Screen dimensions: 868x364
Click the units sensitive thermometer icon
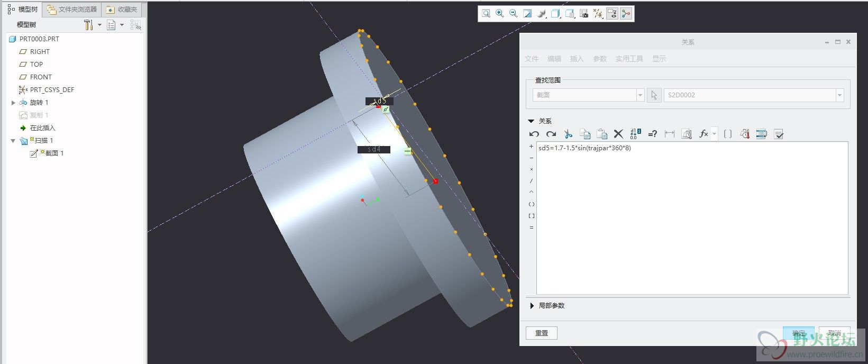point(745,134)
